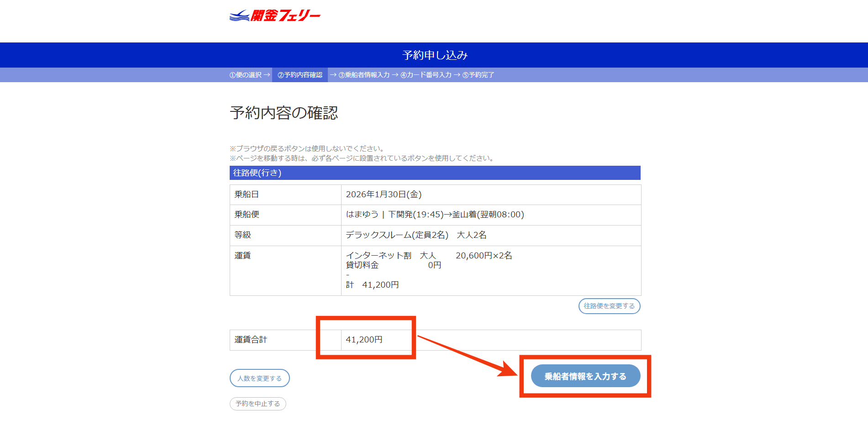Click the 予約内容の確認 page heading
This screenshot has width=868, height=431.
[x=284, y=113]
